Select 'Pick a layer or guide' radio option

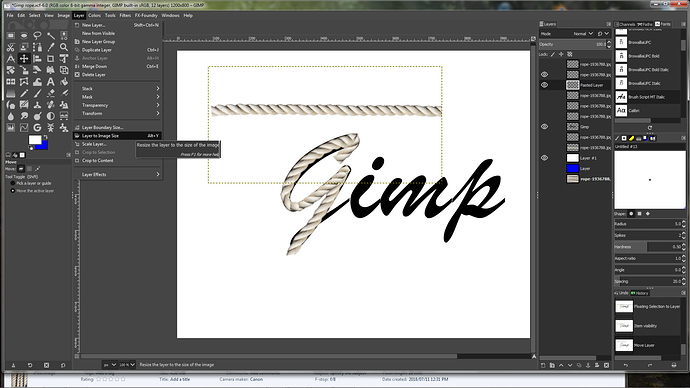point(13,183)
